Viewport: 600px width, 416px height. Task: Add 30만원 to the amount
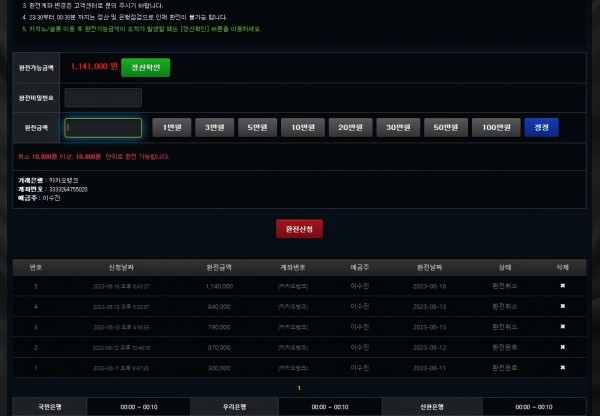pos(398,127)
